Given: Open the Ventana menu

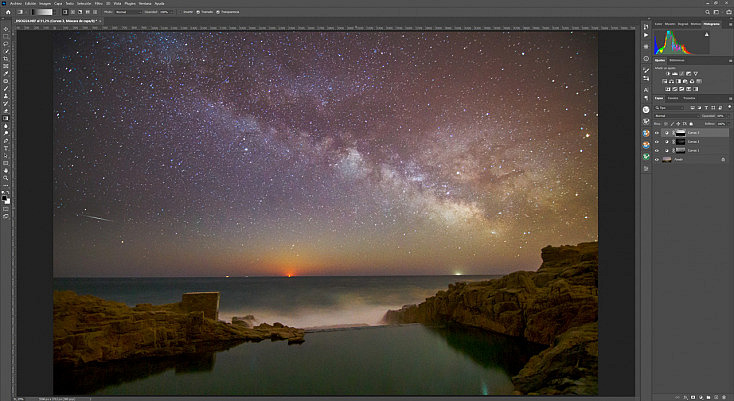Looking at the screenshot, I should pos(144,3).
